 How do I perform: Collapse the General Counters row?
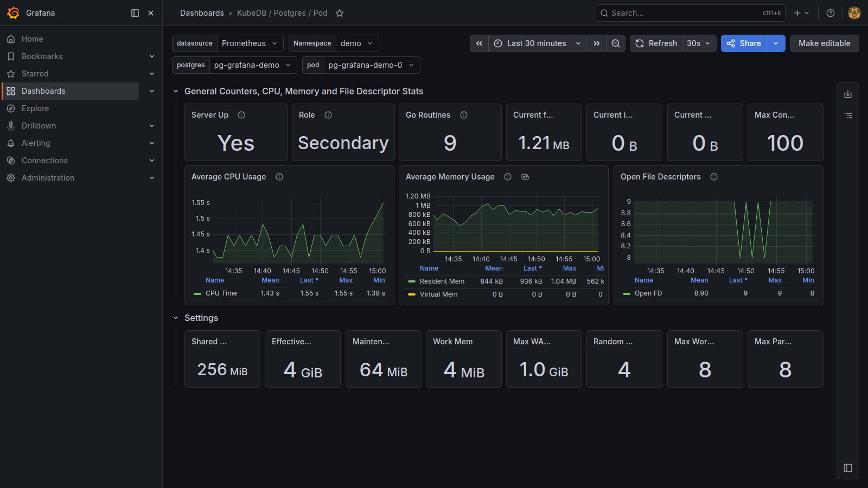pyautogui.click(x=176, y=92)
